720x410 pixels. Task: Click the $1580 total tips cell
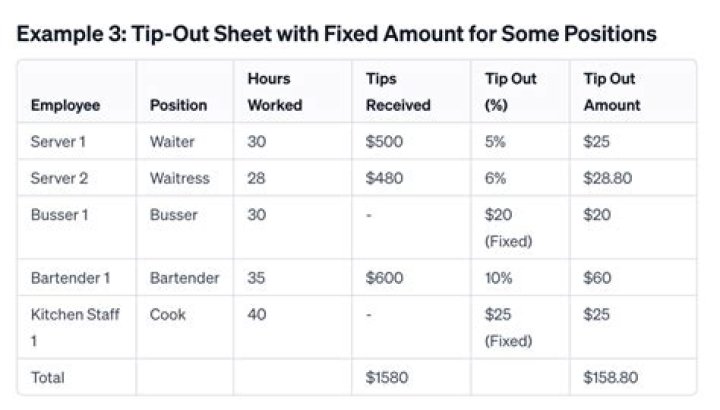point(387,378)
